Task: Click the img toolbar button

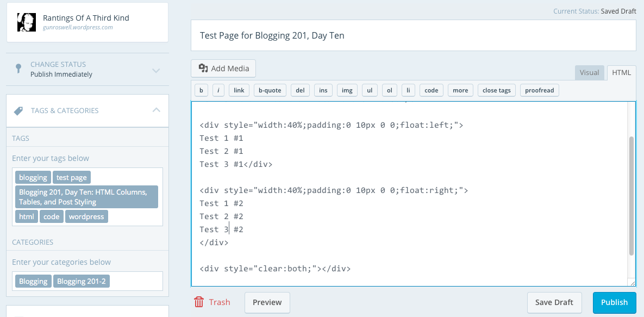Action: click(347, 90)
